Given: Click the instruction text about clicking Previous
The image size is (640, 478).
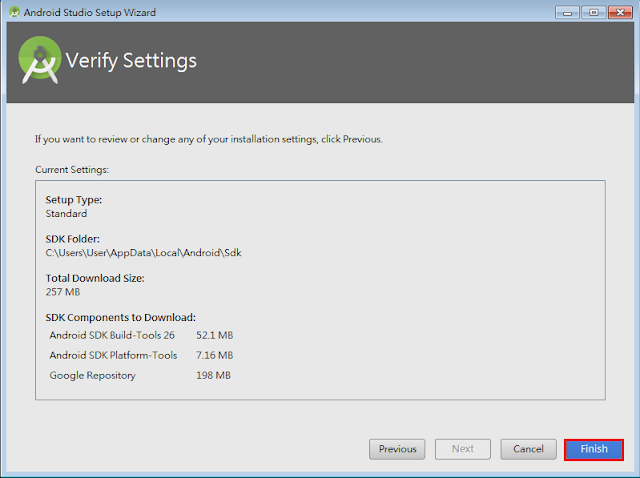Looking at the screenshot, I should pos(209,140).
